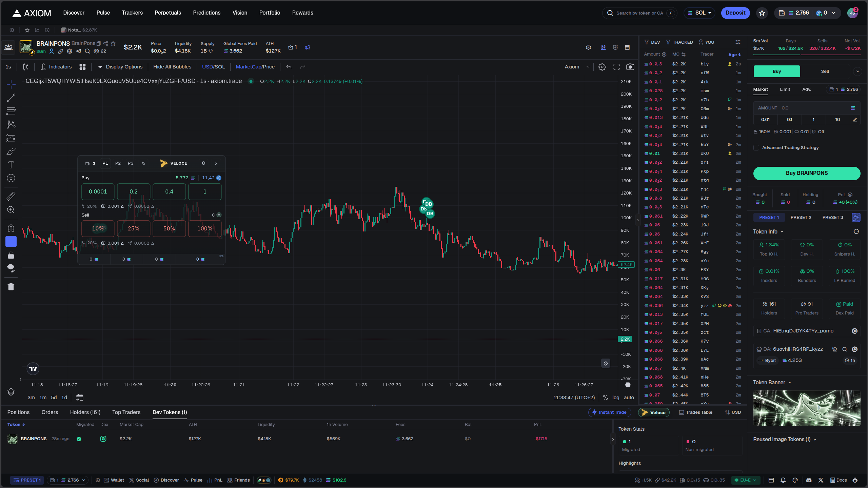This screenshot has width=868, height=488.
Task: Open date range calendar icon
Action: tap(80, 397)
